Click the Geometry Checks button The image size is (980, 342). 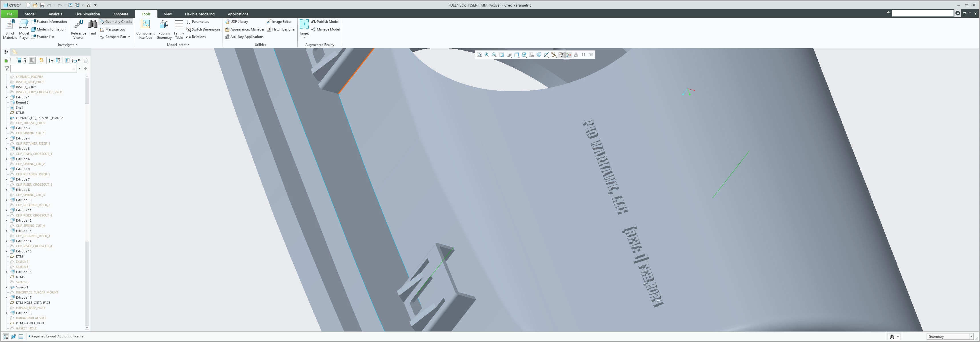click(x=116, y=22)
